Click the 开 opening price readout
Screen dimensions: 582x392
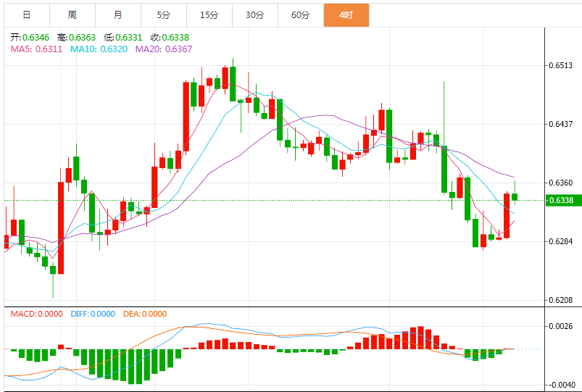click(30, 38)
